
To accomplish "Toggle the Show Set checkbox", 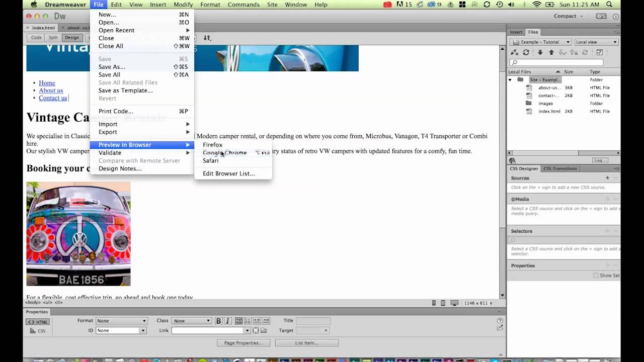I will (x=596, y=276).
